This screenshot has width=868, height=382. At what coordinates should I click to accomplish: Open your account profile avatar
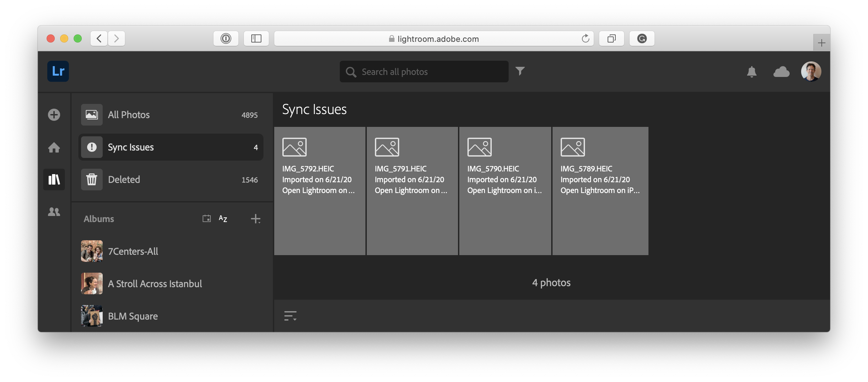tap(812, 71)
